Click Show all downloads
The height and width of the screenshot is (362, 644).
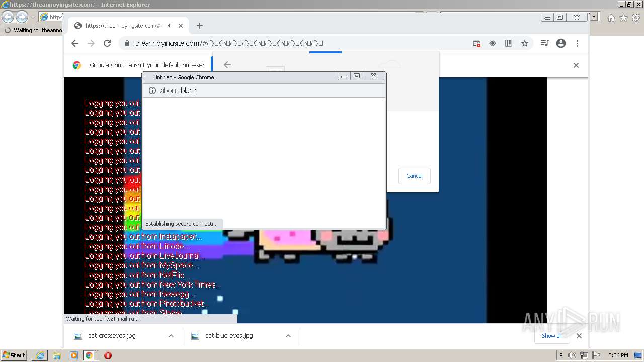552,336
